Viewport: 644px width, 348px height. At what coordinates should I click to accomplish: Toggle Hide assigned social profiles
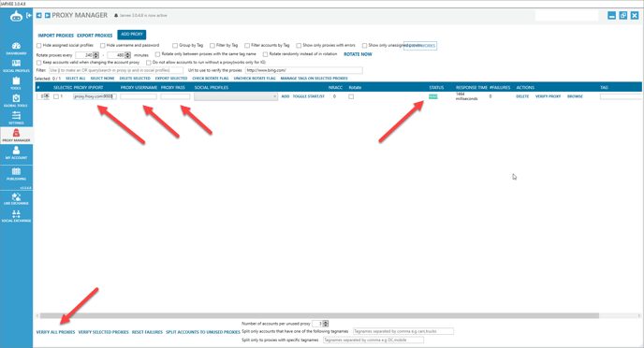click(x=39, y=46)
